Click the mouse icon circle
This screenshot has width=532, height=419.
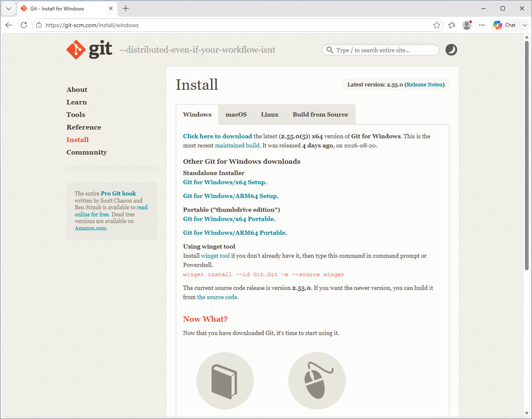click(x=317, y=381)
